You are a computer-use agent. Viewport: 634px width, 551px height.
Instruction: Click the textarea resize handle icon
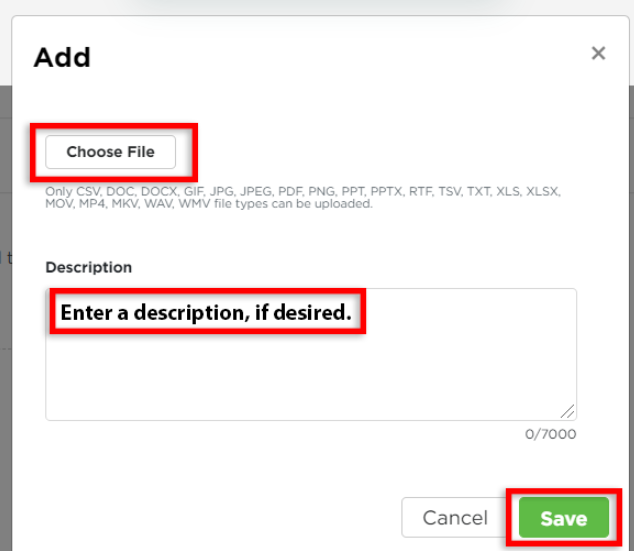point(567,412)
